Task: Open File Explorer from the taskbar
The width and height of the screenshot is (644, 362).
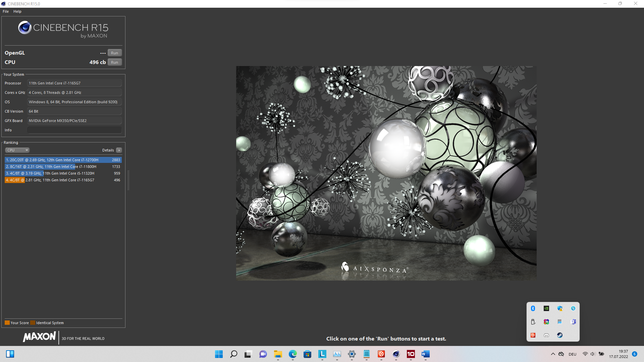Action: click(x=278, y=354)
